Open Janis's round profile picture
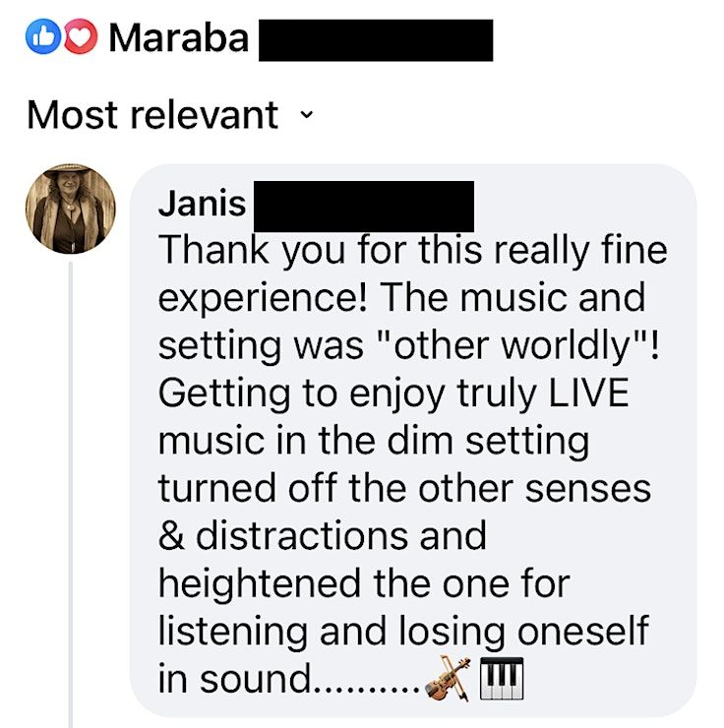Image resolution: width=724 pixels, height=728 pixels. point(71,209)
